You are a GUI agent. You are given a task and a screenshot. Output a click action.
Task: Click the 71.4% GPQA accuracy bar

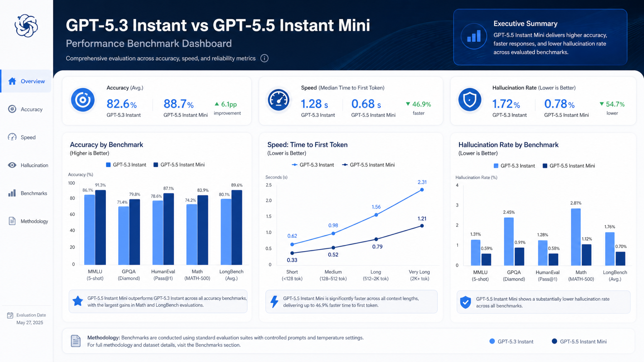click(x=124, y=235)
